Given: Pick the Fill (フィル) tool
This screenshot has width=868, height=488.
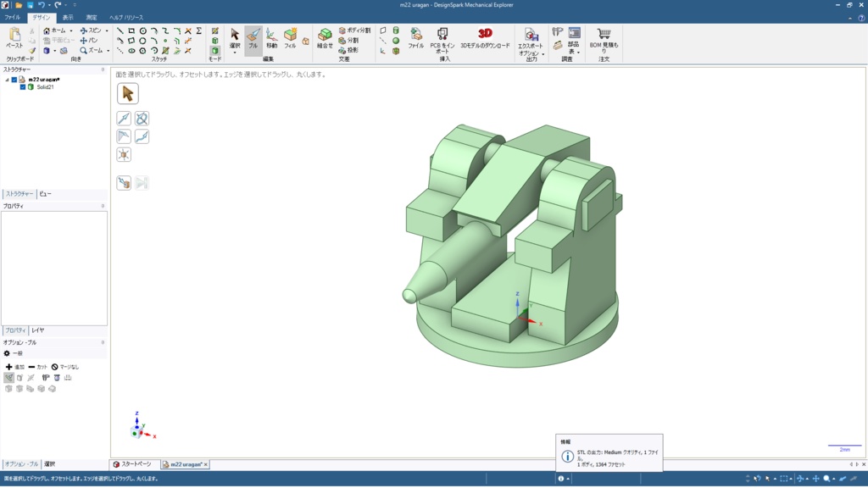Looking at the screenshot, I should 290,39.
